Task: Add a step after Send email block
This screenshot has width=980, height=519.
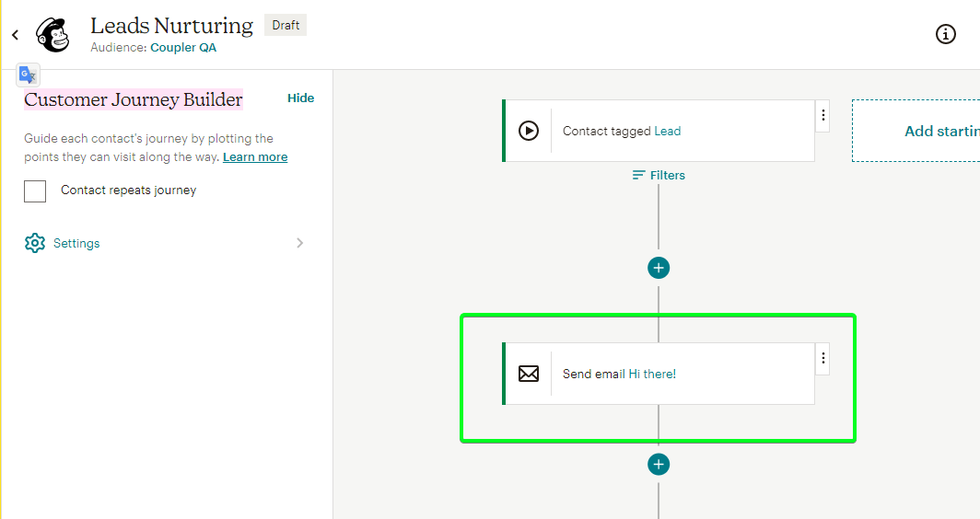Action: point(659,464)
